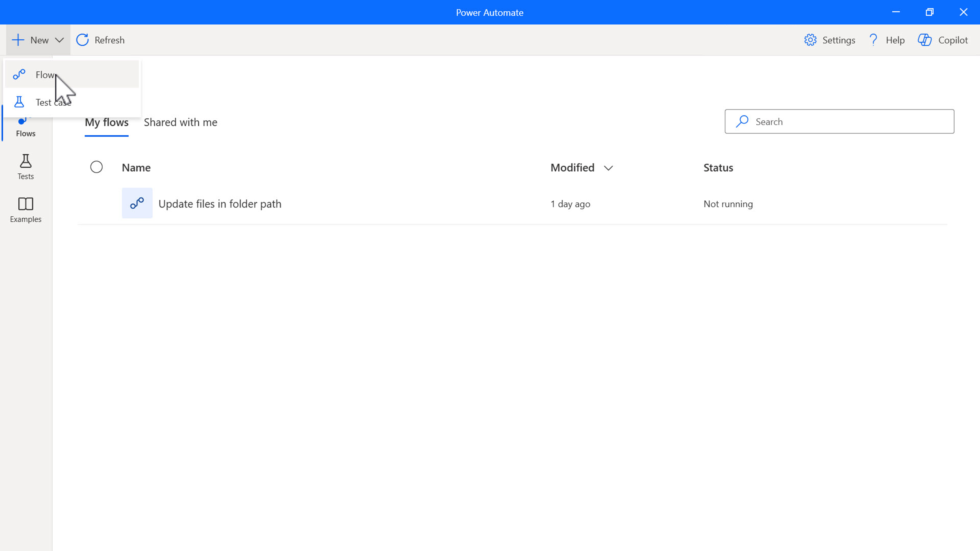Click the Refresh icon

tap(82, 40)
